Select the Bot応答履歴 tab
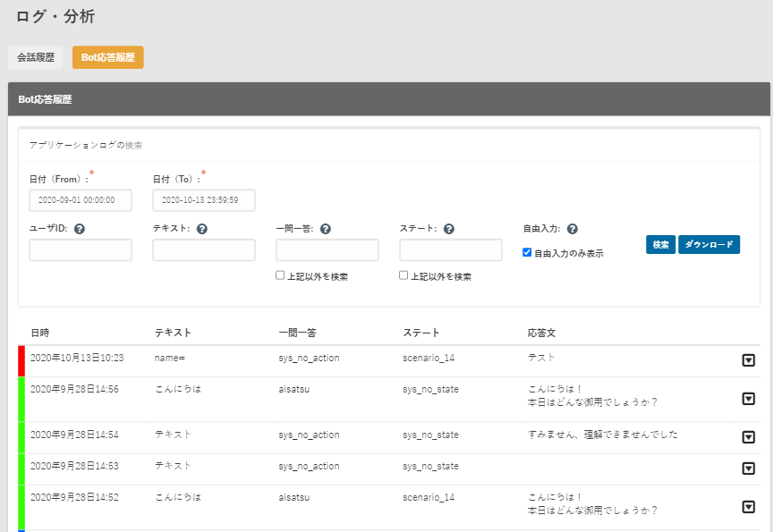Screen dimensions: 773x532 pos(108,57)
